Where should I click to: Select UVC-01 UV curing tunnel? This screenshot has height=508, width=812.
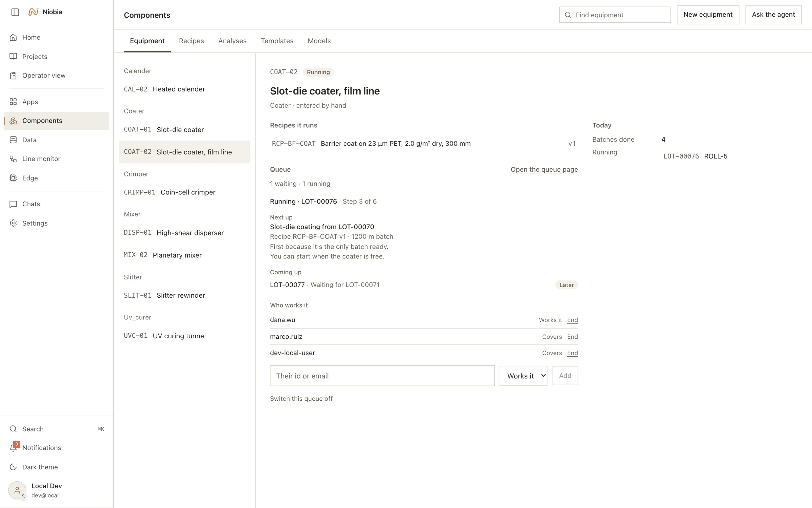[184, 336]
